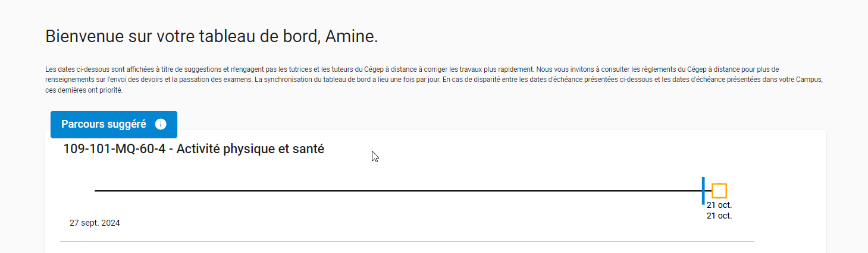The height and width of the screenshot is (253, 868).
Task: Click the lower 21 oct. date label
Action: [x=719, y=216]
